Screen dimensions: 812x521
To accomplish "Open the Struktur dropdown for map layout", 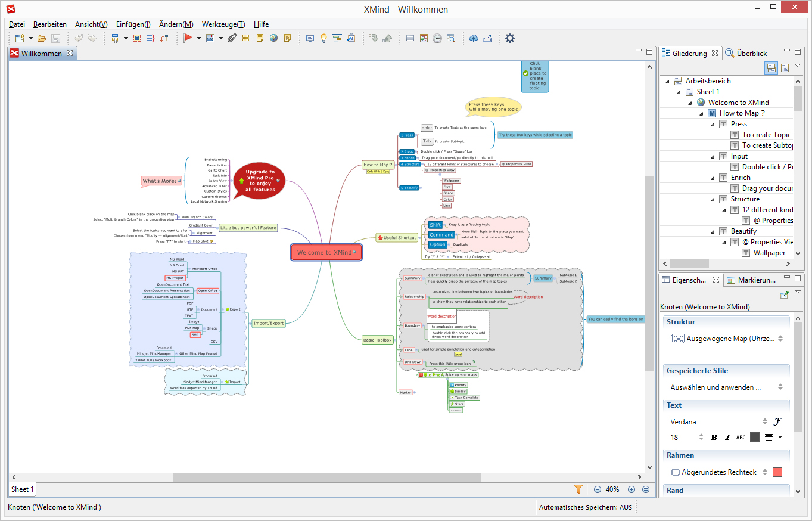I will tap(780, 339).
